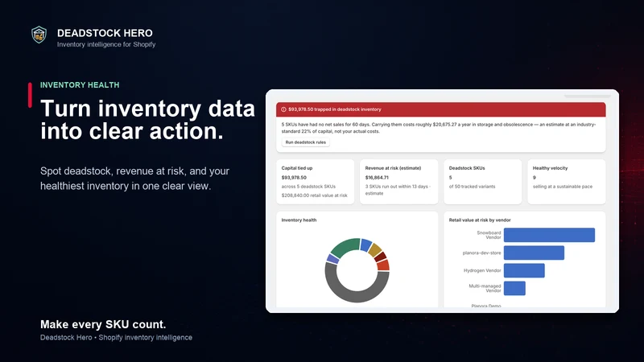Click the '$208,840.00 retail value at risk' text
This screenshot has height=362, width=644.
pos(314,195)
